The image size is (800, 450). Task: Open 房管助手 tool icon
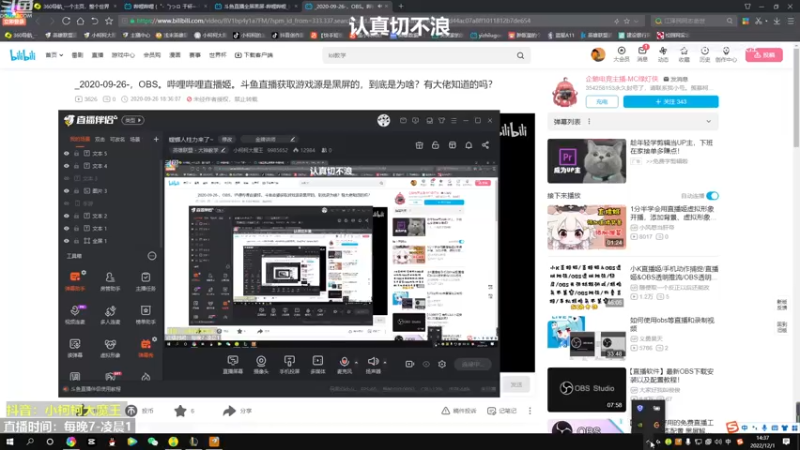click(110, 281)
